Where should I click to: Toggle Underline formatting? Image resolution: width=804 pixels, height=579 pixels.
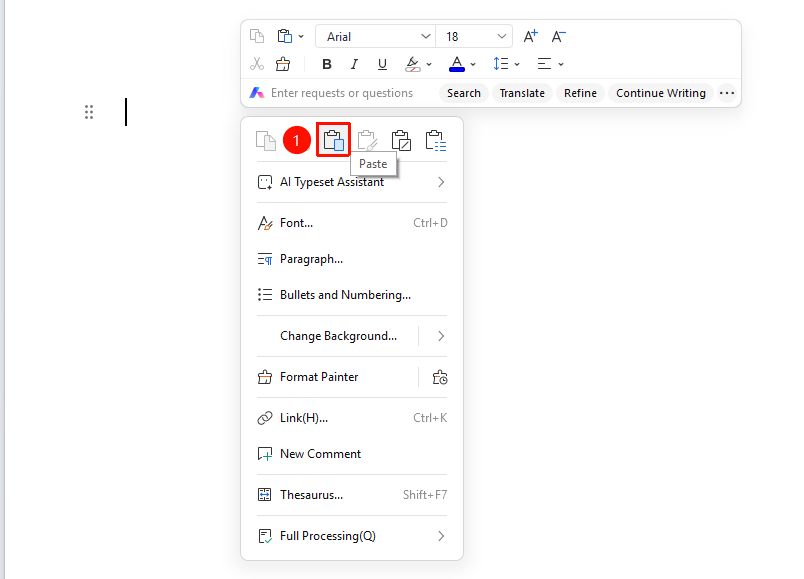coord(382,64)
